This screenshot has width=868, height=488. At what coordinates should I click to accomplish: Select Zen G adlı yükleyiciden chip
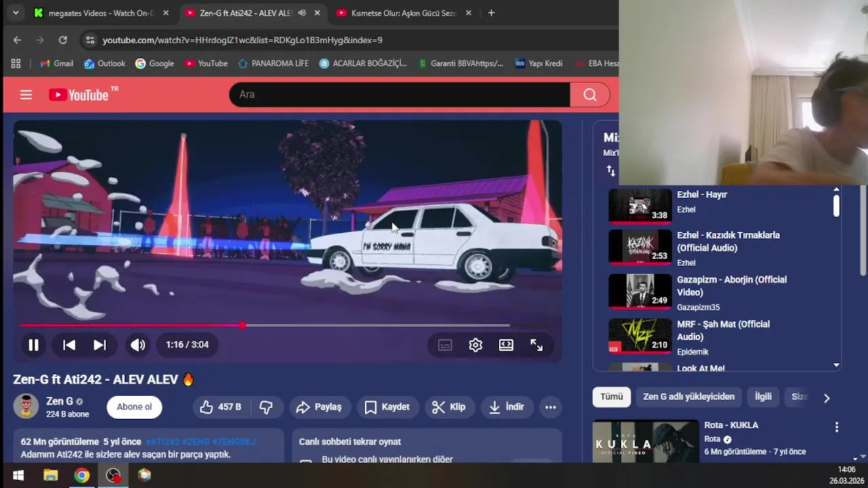689,397
